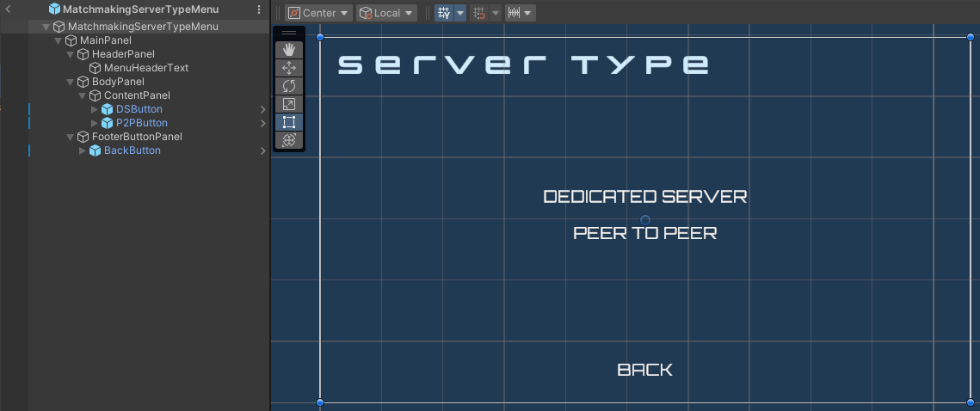
Task: Click the tools overlay drag handle
Action: 289,34
